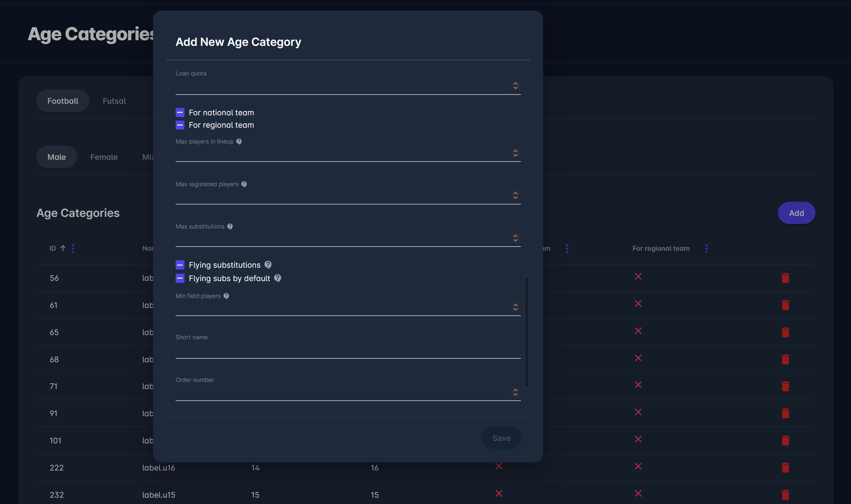Screen dimensions: 851x504
Task: Open ID column options menu
Action: click(73, 249)
